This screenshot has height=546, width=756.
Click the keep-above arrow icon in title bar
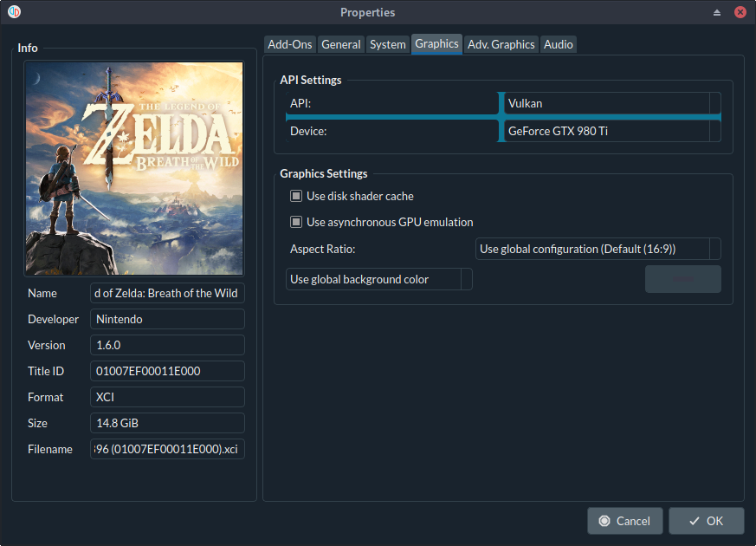(x=716, y=12)
